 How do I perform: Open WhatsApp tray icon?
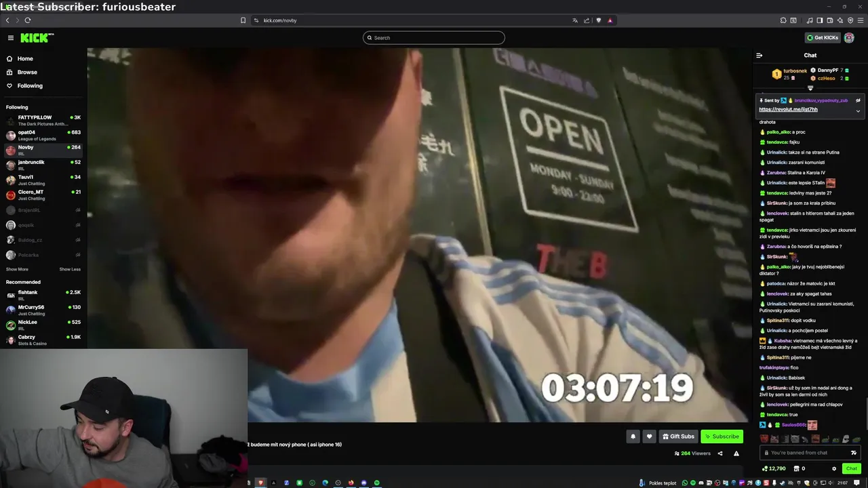(684, 483)
